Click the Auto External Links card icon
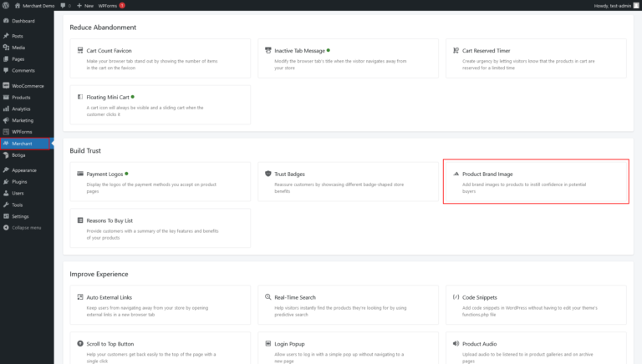 click(80, 297)
